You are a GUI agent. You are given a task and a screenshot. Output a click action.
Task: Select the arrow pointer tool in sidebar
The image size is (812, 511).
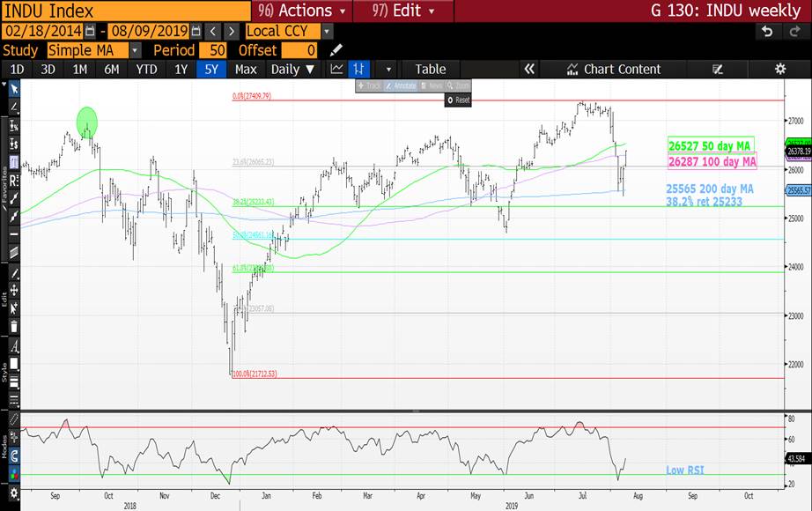coord(14,89)
